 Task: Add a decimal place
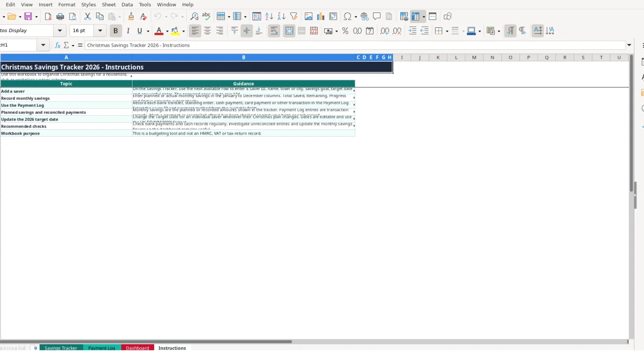point(385,31)
